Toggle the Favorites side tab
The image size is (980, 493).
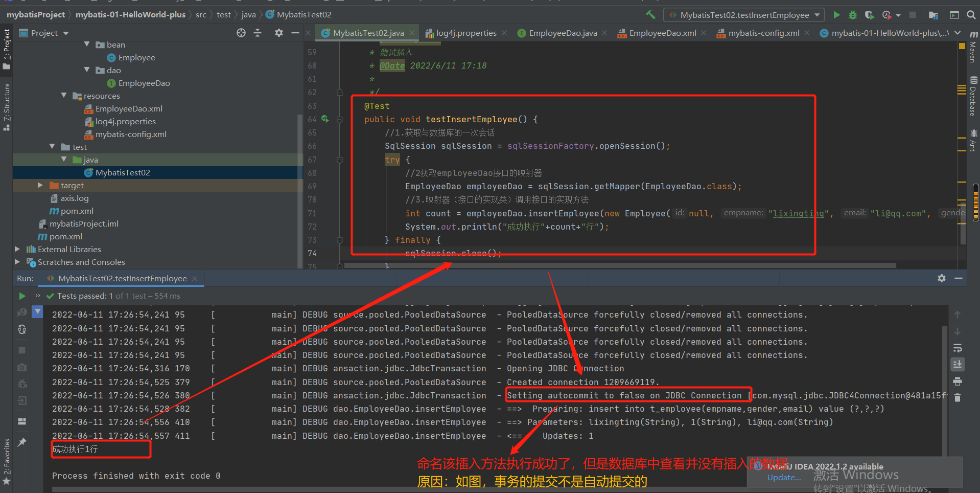tap(7, 461)
